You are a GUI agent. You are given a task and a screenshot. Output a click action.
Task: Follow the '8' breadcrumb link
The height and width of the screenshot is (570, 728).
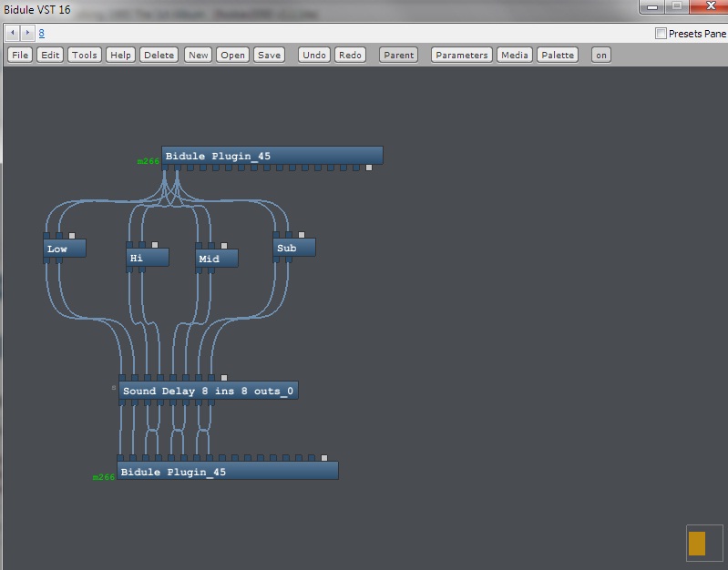pyautogui.click(x=42, y=33)
